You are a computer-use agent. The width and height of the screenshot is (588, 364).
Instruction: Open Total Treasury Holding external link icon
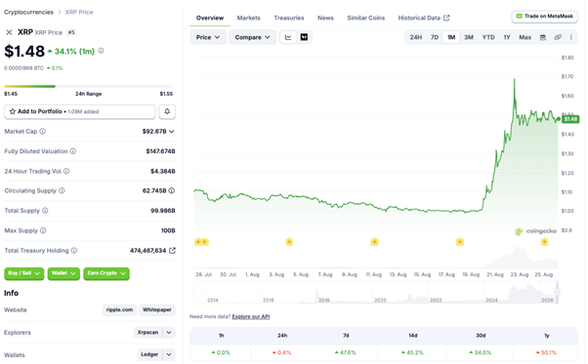[172, 250]
